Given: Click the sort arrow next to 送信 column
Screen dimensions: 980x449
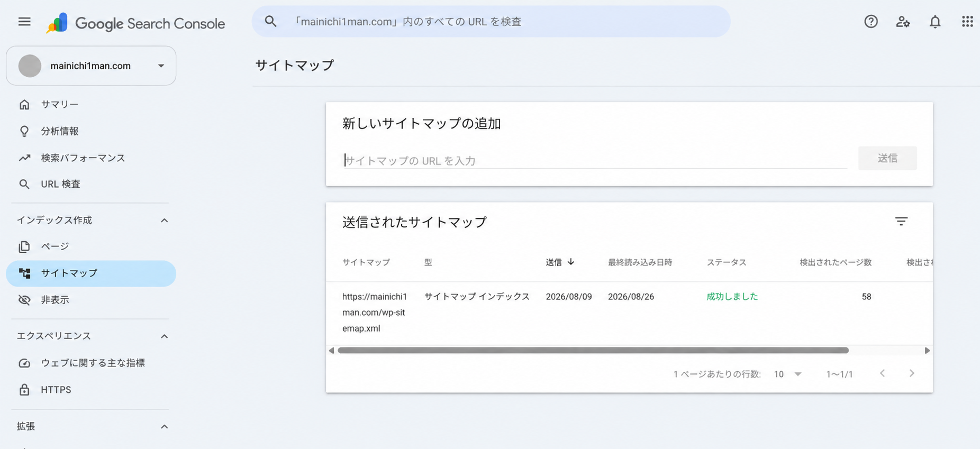Looking at the screenshot, I should [571, 262].
